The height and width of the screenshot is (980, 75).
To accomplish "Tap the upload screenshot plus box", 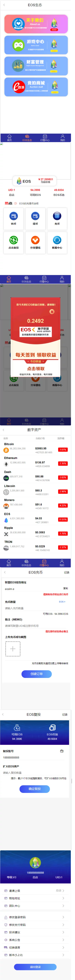I will coord(12,649).
